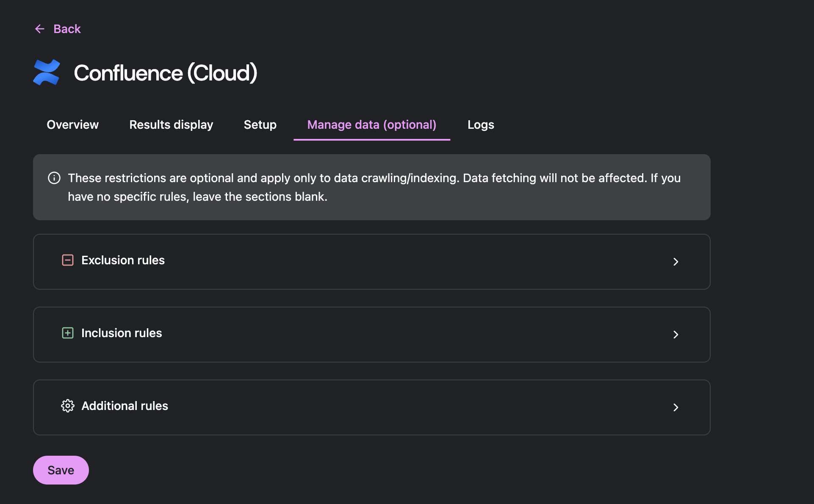Click the info icon in the notice banner
This screenshot has height=504, width=814.
(x=54, y=178)
